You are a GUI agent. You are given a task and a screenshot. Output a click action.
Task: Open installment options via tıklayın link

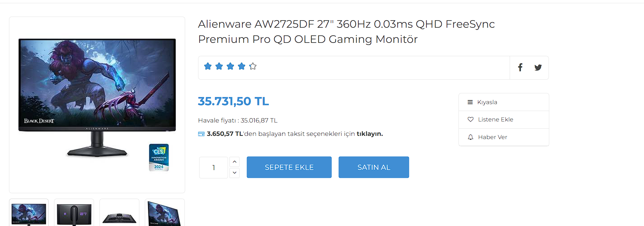click(x=370, y=134)
